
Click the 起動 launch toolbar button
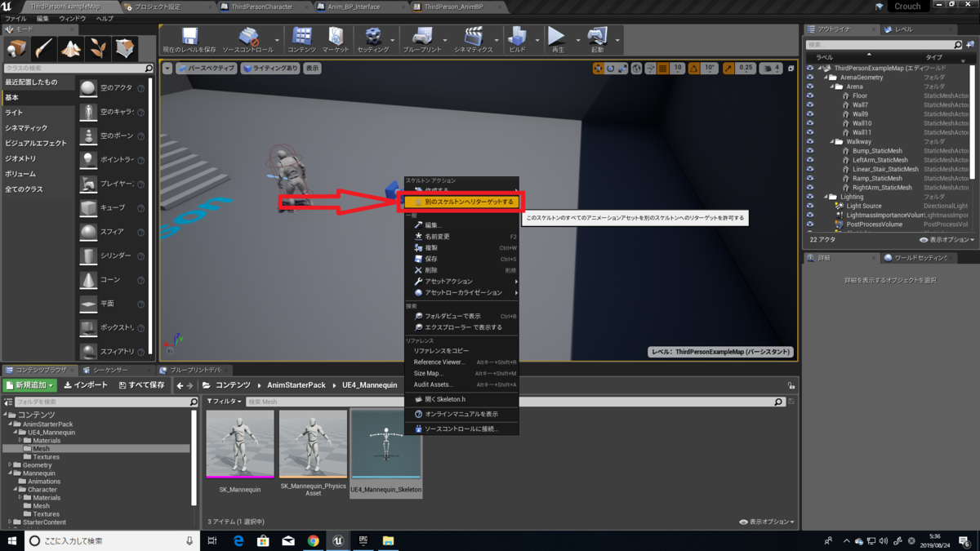click(598, 40)
